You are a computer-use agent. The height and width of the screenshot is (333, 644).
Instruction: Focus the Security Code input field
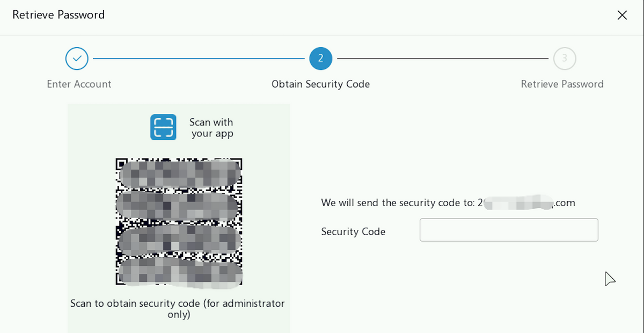click(509, 230)
